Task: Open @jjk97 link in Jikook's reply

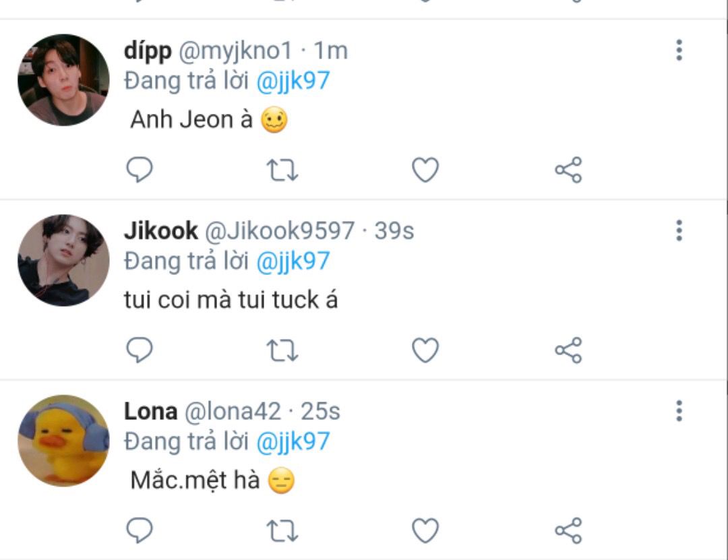Action: (x=293, y=261)
